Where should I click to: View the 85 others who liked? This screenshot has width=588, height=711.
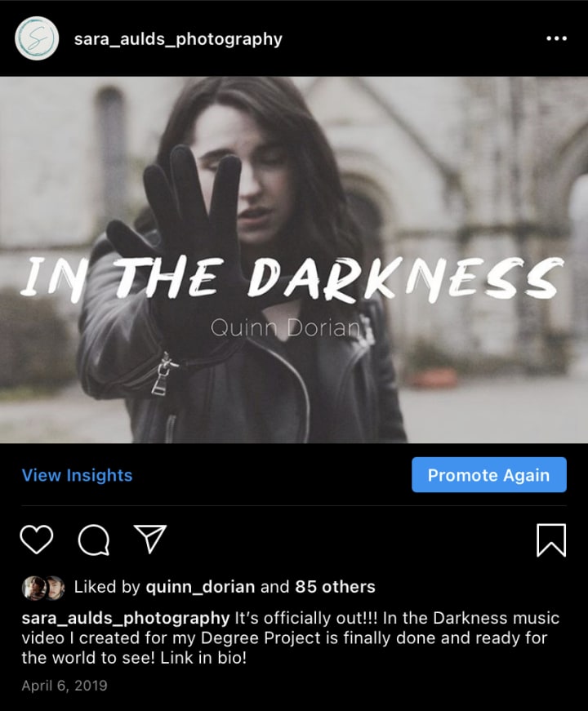point(336,587)
